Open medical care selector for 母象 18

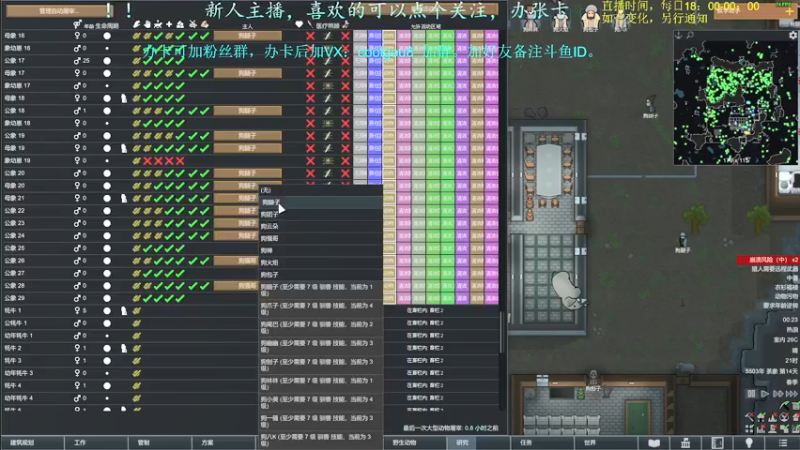[x=328, y=98]
